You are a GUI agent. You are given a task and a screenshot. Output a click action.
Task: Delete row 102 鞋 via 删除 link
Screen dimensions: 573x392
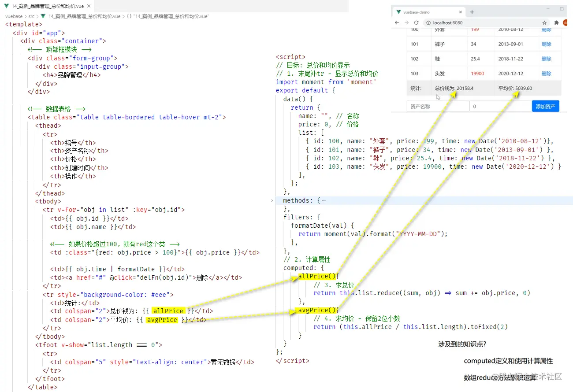point(546,59)
